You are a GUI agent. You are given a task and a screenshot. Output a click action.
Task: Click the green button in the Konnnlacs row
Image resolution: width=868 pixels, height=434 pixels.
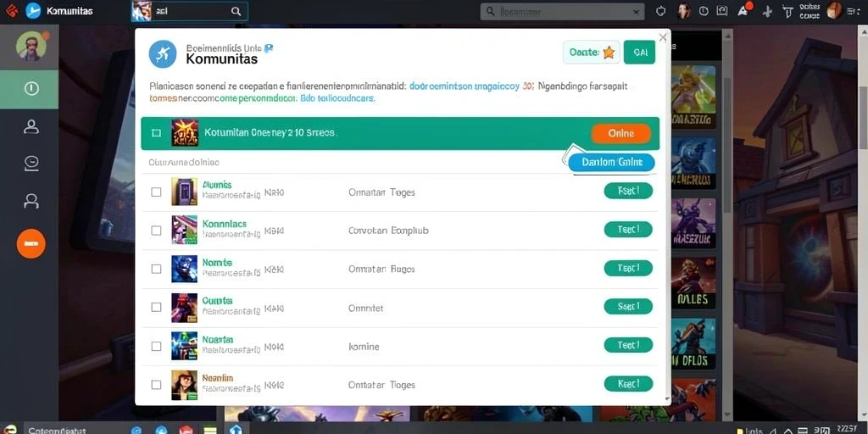628,229
